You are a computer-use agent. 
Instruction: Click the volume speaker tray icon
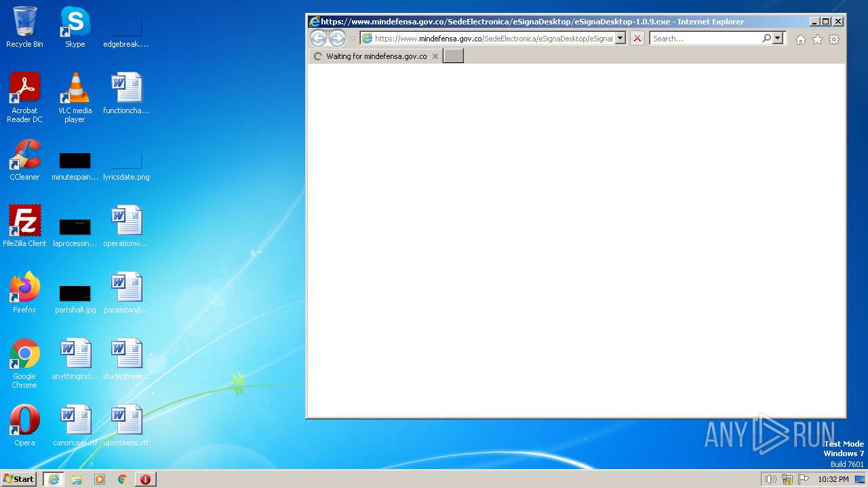tap(770, 479)
